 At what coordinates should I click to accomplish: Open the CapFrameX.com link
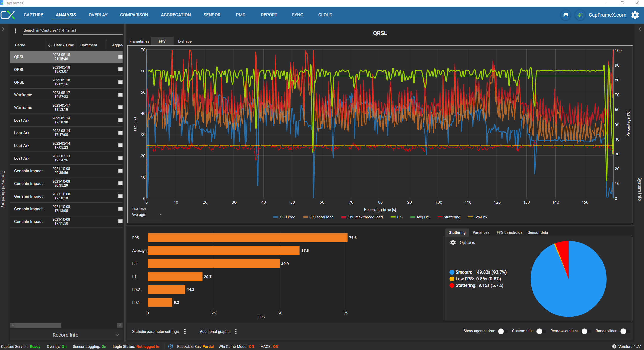tap(607, 15)
